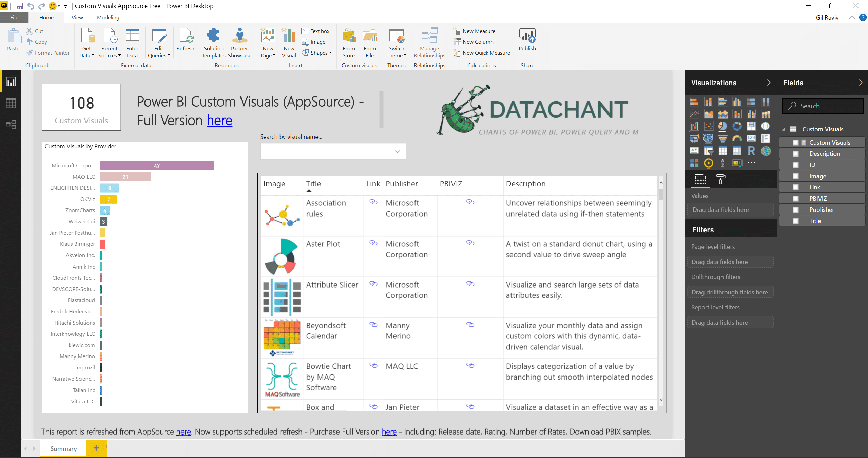Click the Microsoft Corporation purple bar
The height and width of the screenshot is (458, 868).
pos(157,166)
